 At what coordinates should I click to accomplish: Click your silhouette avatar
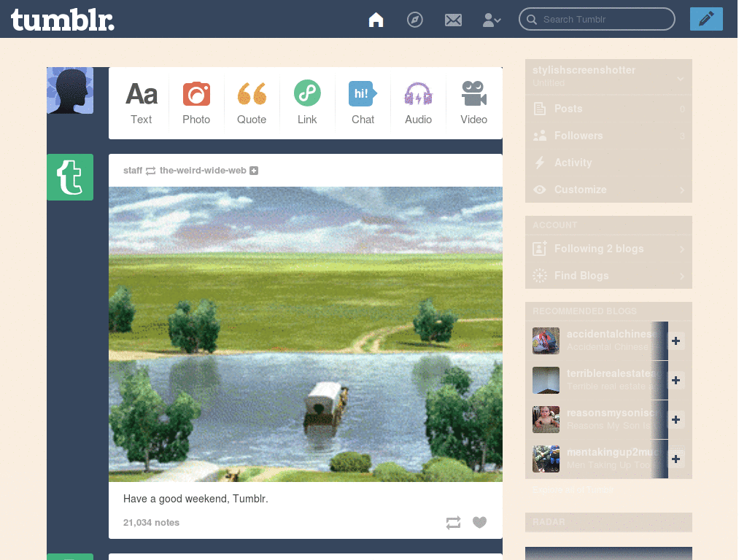coord(70,90)
